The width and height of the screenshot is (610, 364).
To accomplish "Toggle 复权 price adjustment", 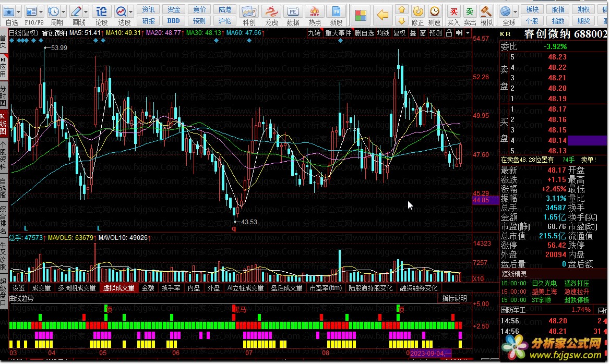I will click(x=400, y=33).
